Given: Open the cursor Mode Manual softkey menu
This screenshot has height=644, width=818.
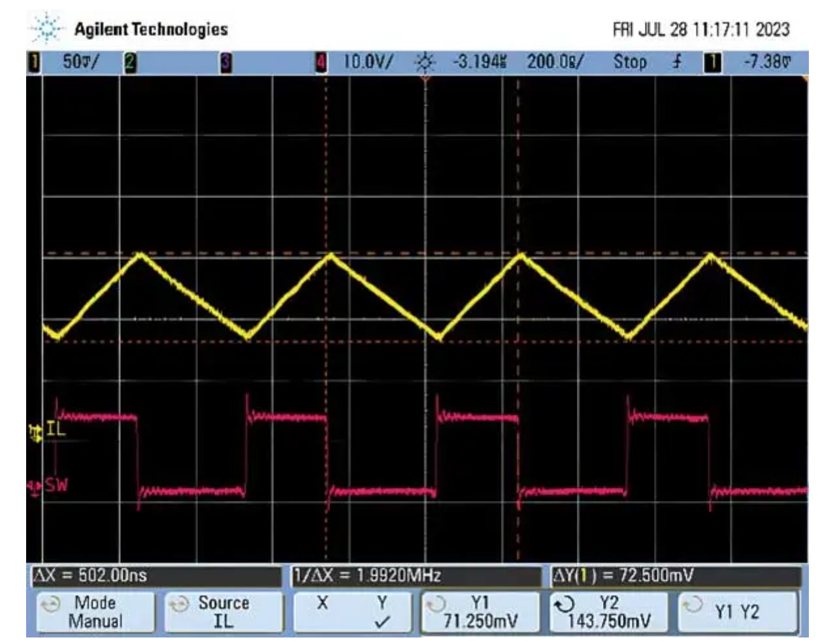Looking at the screenshot, I should [95, 612].
